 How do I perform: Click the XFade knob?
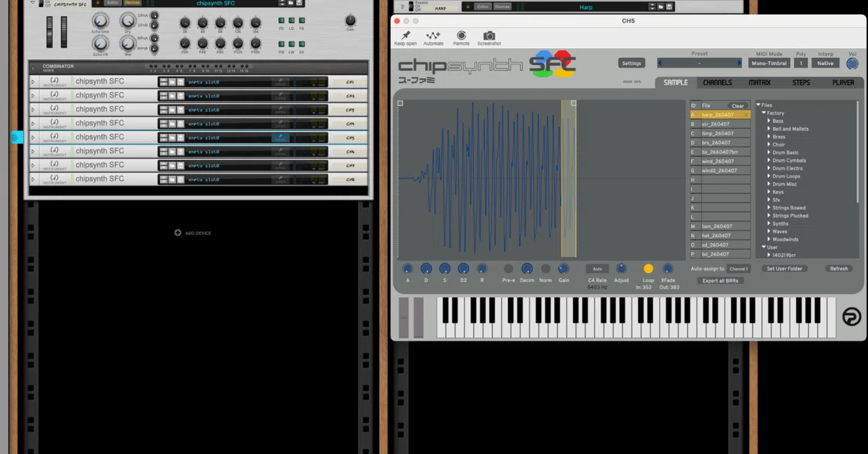point(668,269)
